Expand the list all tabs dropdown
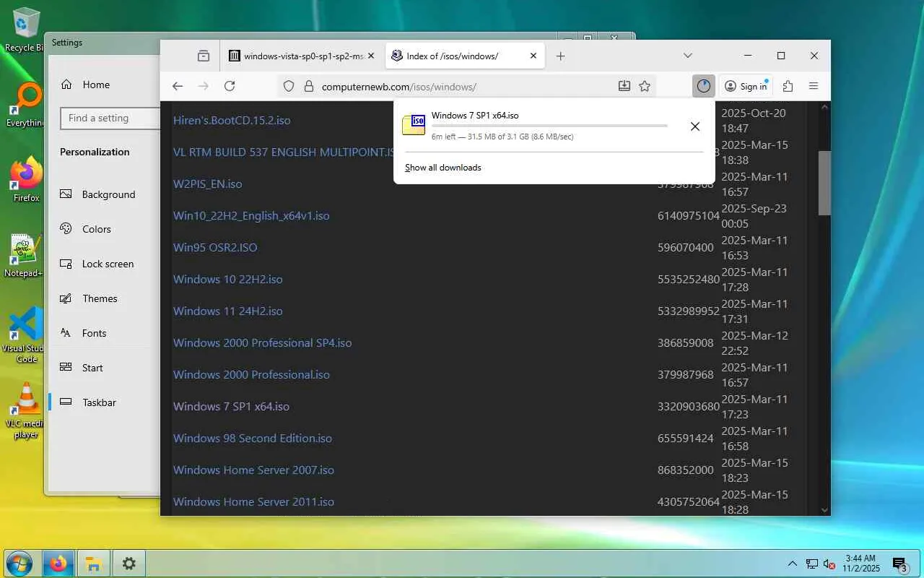 click(688, 56)
